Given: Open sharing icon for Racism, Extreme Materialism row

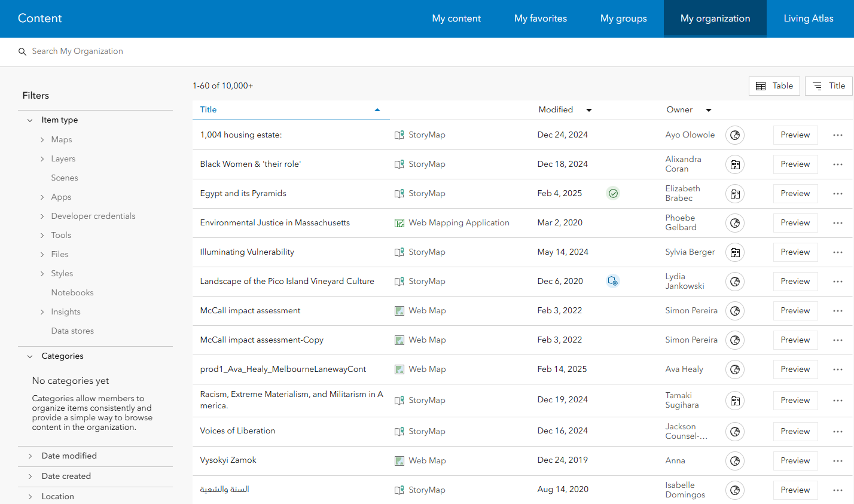Looking at the screenshot, I should click(x=735, y=401).
